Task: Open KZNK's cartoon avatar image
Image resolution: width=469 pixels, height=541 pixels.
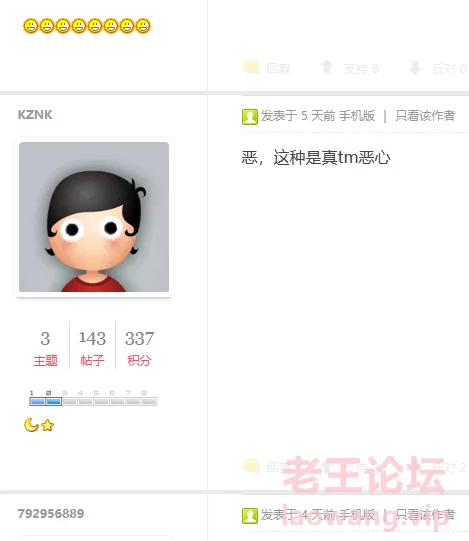Action: [94, 217]
